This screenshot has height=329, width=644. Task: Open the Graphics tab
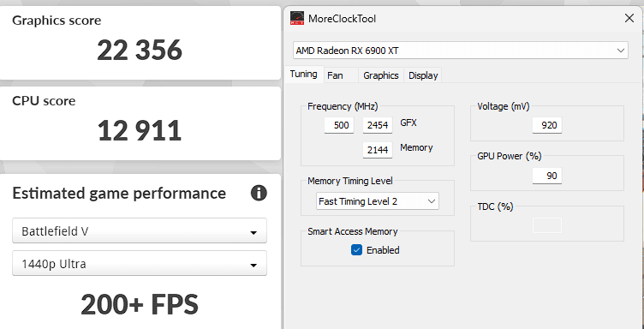(381, 75)
